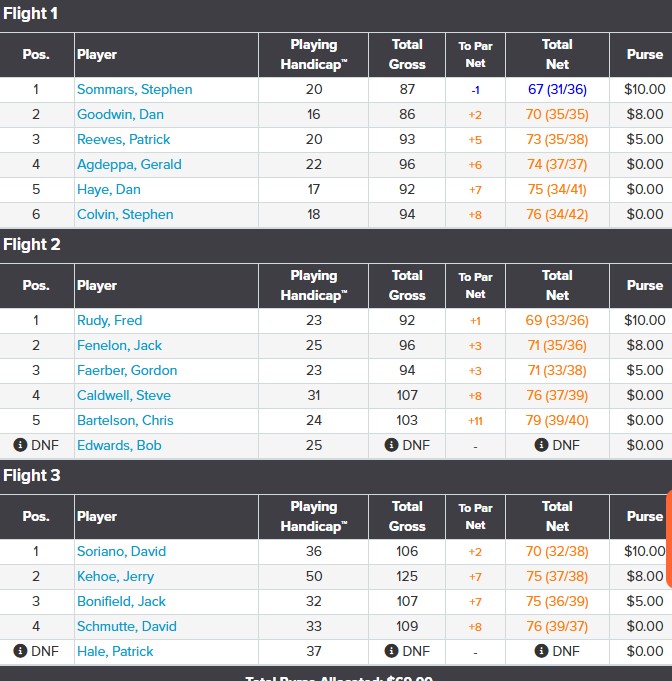
Task: Click Flight 3 Purse column header
Action: 644,517
